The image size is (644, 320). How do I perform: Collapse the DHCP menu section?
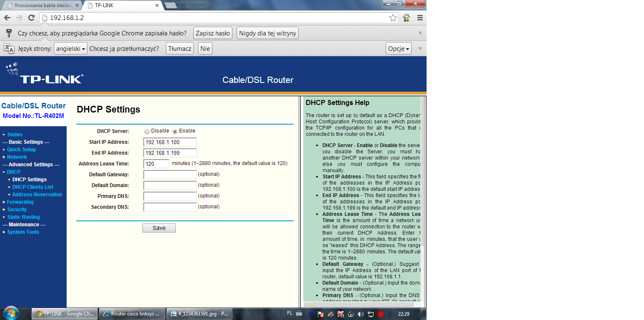[x=13, y=172]
